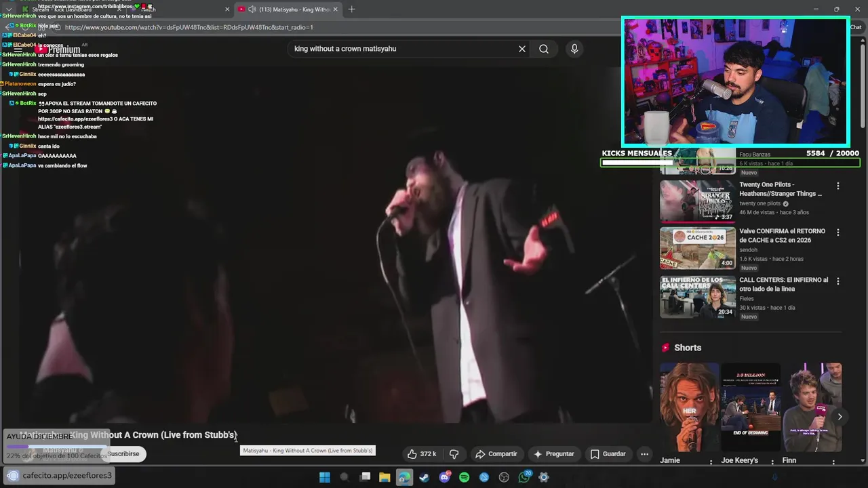Viewport: 868px width, 488px height.
Task: Click '30 k vistas - hace 1 día' text
Action: click(x=767, y=308)
